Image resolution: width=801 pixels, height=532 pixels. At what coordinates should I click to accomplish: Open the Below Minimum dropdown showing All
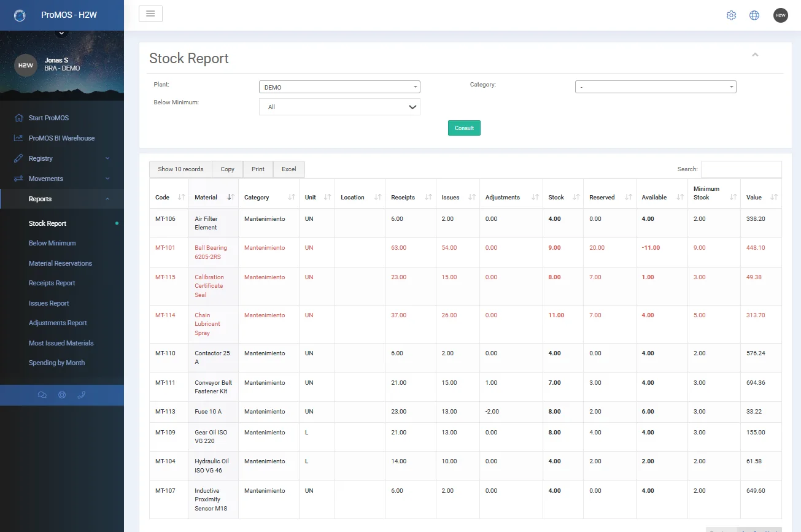click(x=339, y=107)
